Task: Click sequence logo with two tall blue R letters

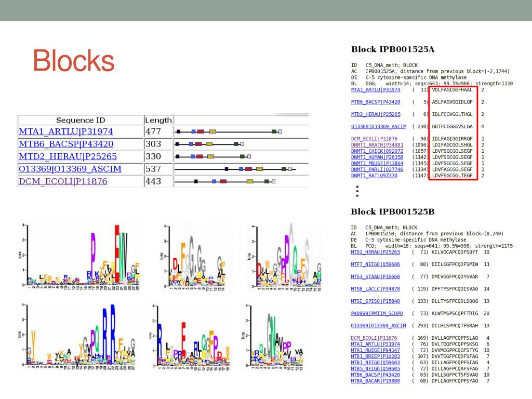Action: 77,336
